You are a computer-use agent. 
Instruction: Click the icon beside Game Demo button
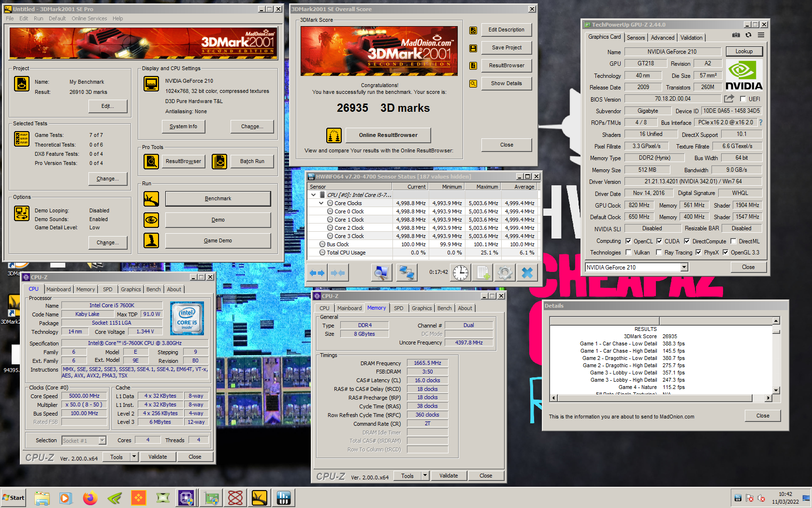[151, 240]
